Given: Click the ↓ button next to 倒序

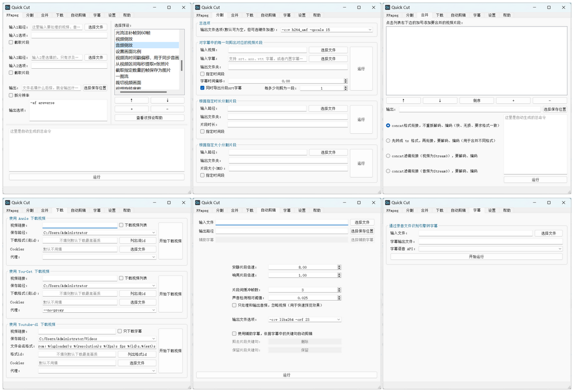Looking at the screenshot, I should (440, 100).
